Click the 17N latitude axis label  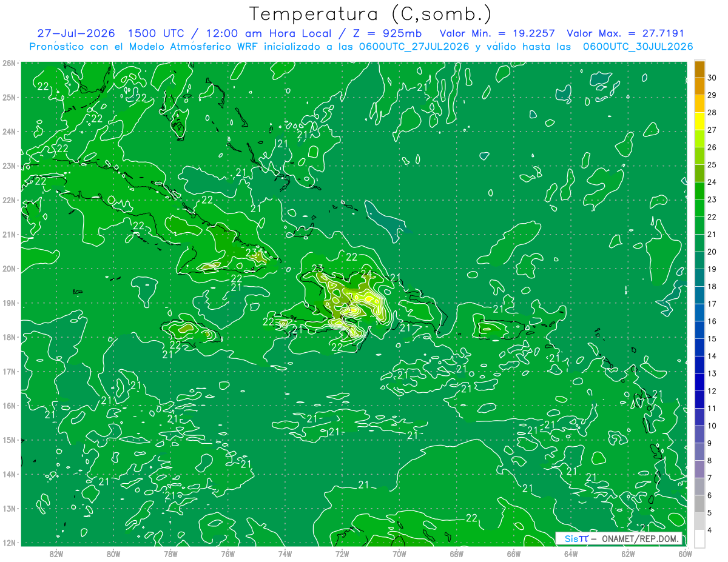(8, 371)
